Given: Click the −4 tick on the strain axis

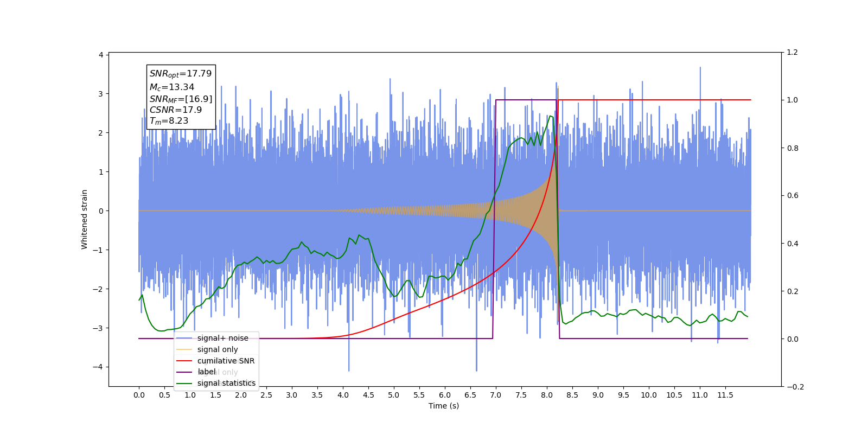Looking at the screenshot, I should [x=98, y=367].
